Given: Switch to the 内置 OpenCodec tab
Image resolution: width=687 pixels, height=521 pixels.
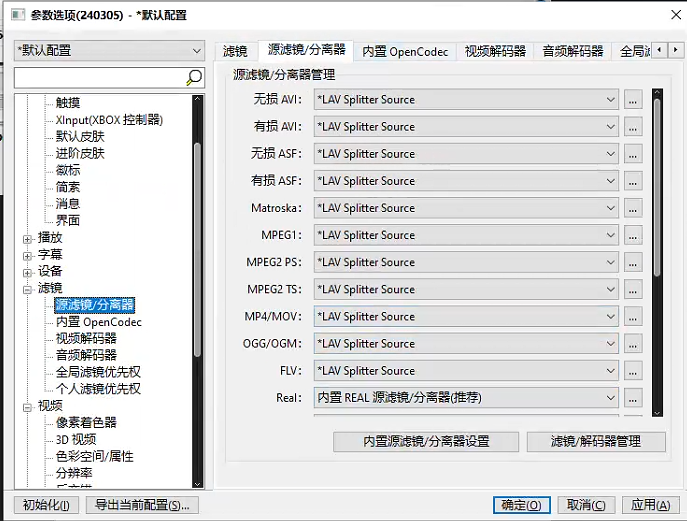Looking at the screenshot, I should [404, 51].
